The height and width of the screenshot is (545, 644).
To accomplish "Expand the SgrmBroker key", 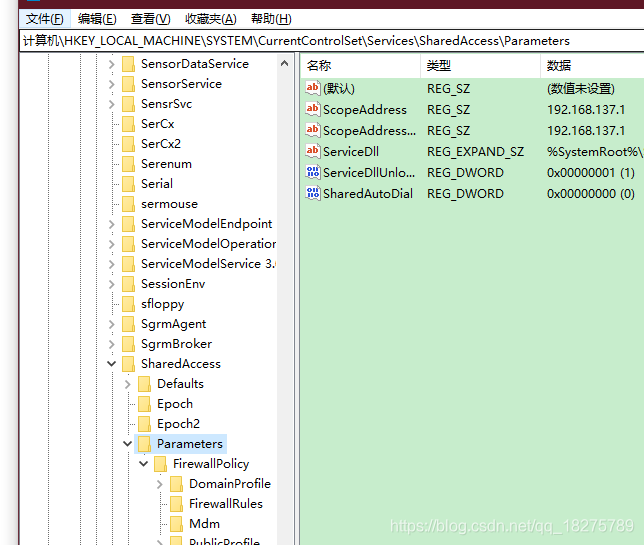I will (x=111, y=344).
